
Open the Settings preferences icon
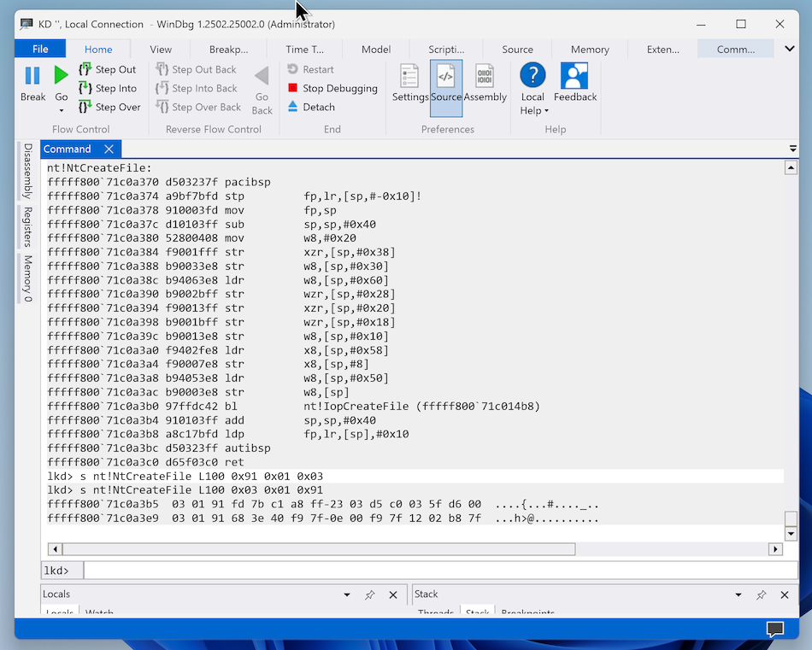(409, 83)
